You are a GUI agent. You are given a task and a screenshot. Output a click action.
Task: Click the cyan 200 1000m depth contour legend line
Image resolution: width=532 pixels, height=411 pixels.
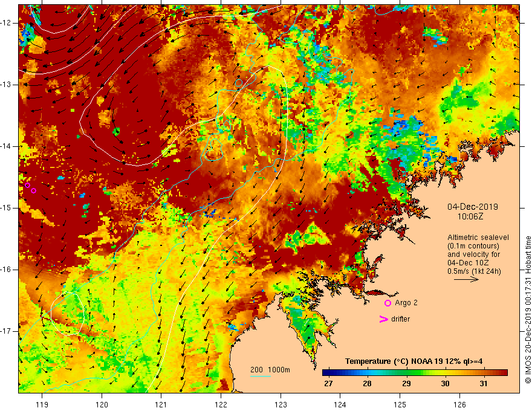(x=261, y=376)
